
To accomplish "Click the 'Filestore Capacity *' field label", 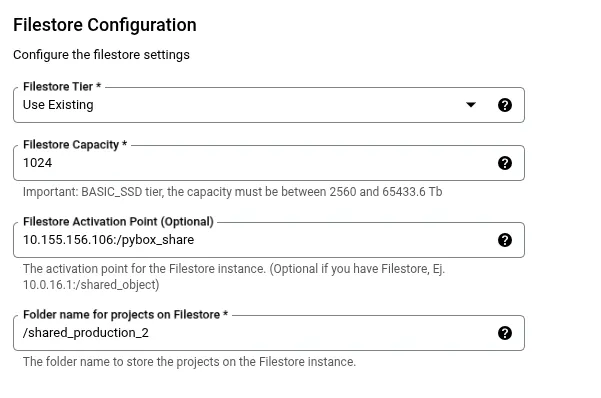I will (75, 145).
